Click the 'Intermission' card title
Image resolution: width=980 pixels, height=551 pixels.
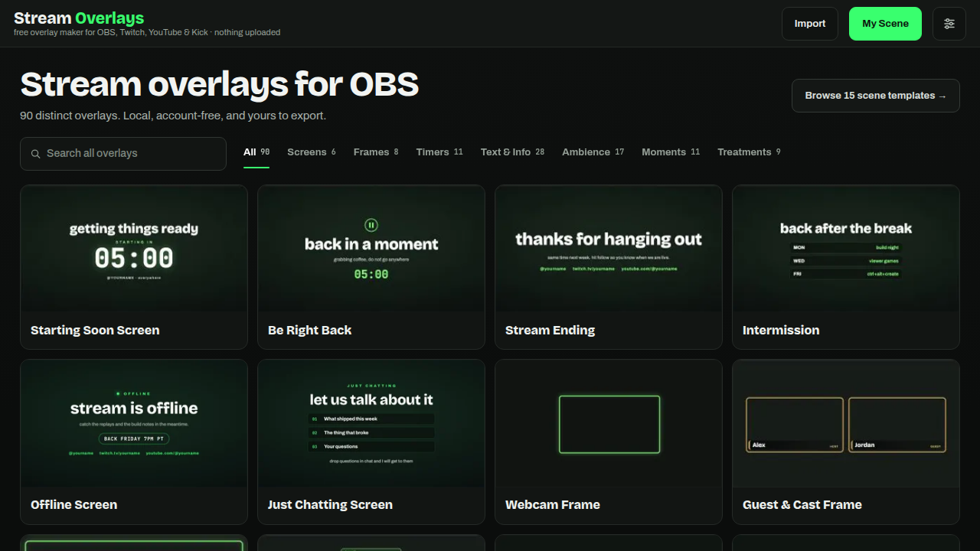click(781, 331)
